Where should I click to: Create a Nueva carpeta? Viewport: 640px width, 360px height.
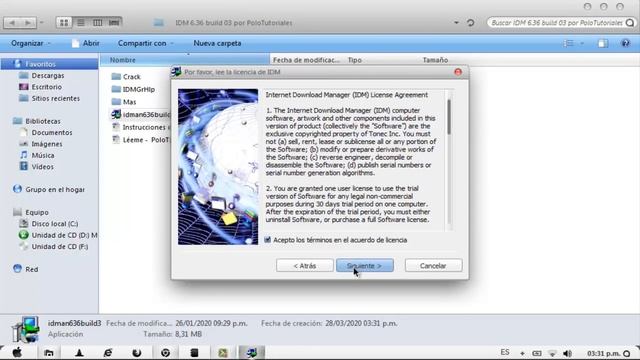tap(217, 43)
